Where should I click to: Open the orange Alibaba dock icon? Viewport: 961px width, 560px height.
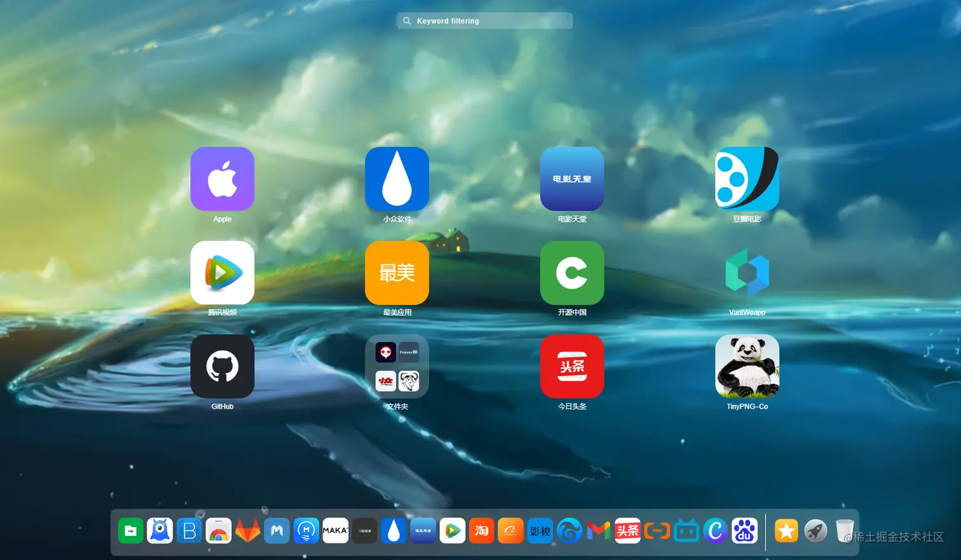tap(511, 531)
